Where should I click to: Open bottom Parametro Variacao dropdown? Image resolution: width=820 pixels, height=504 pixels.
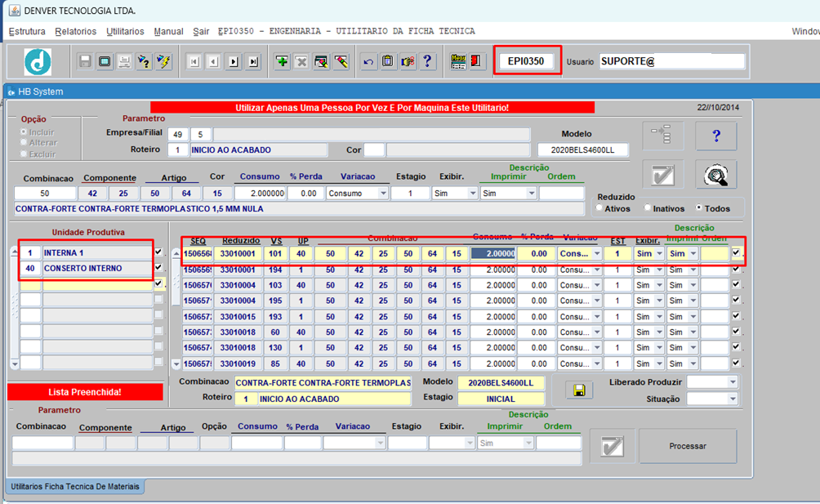point(380,444)
